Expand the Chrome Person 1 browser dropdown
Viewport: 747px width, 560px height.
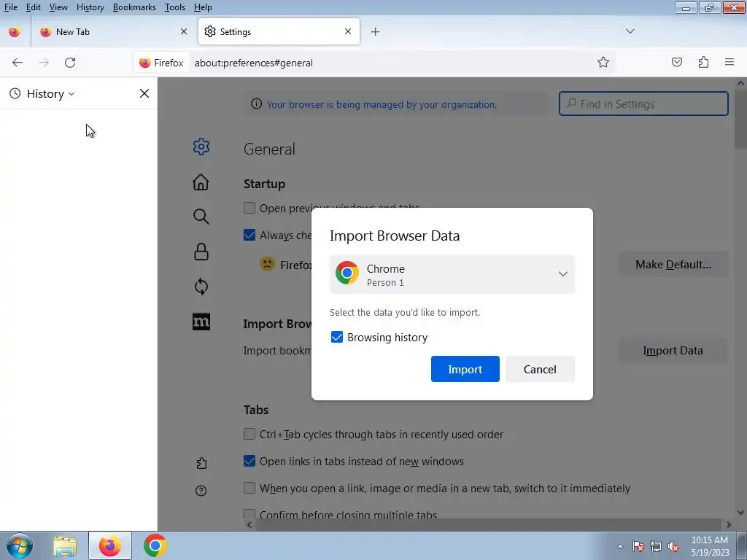(452, 274)
